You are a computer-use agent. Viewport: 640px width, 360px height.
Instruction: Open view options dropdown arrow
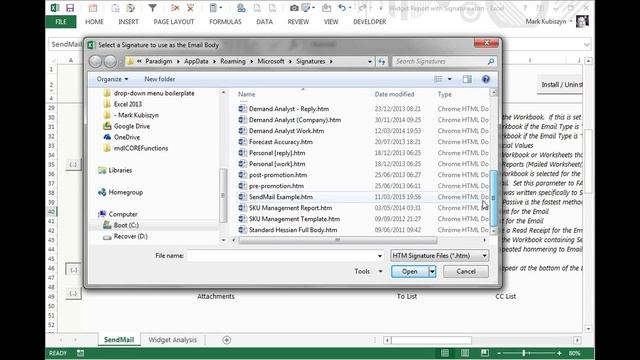[450, 79]
